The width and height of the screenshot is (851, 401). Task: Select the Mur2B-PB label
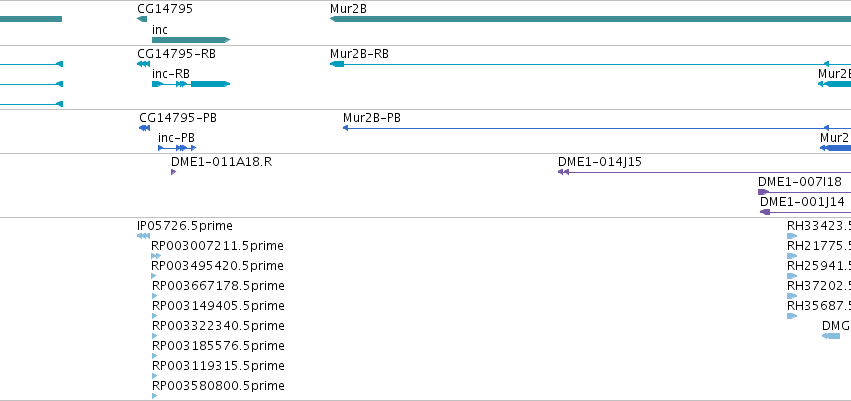click(372, 118)
